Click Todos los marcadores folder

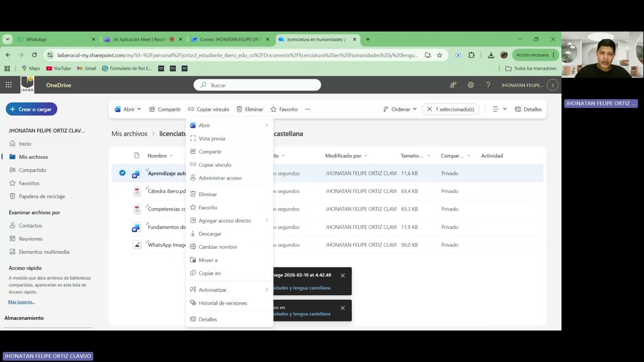tap(531, 68)
